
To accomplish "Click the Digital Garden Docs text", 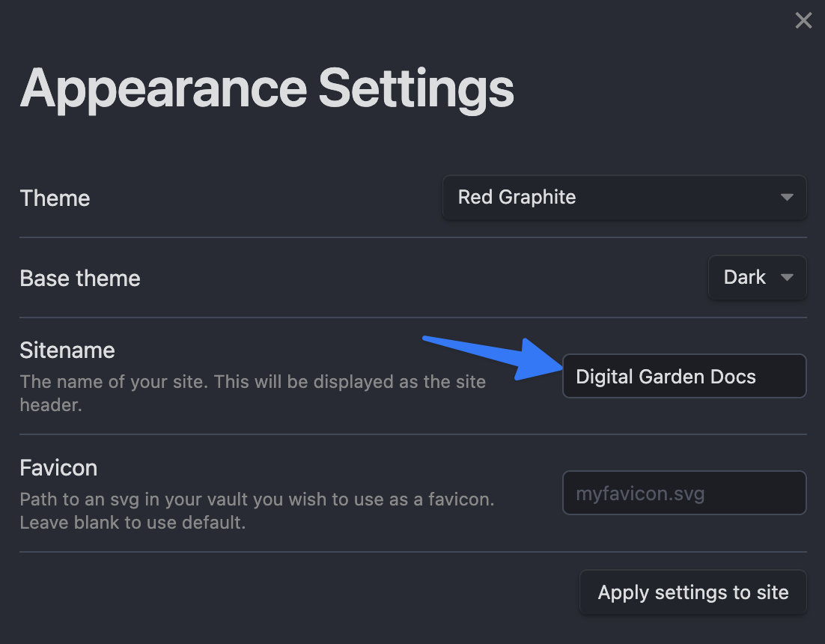I will click(x=666, y=377).
